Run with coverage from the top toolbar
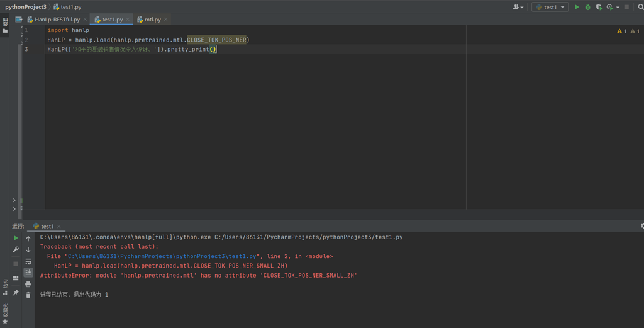The width and height of the screenshot is (644, 328). pos(599,7)
